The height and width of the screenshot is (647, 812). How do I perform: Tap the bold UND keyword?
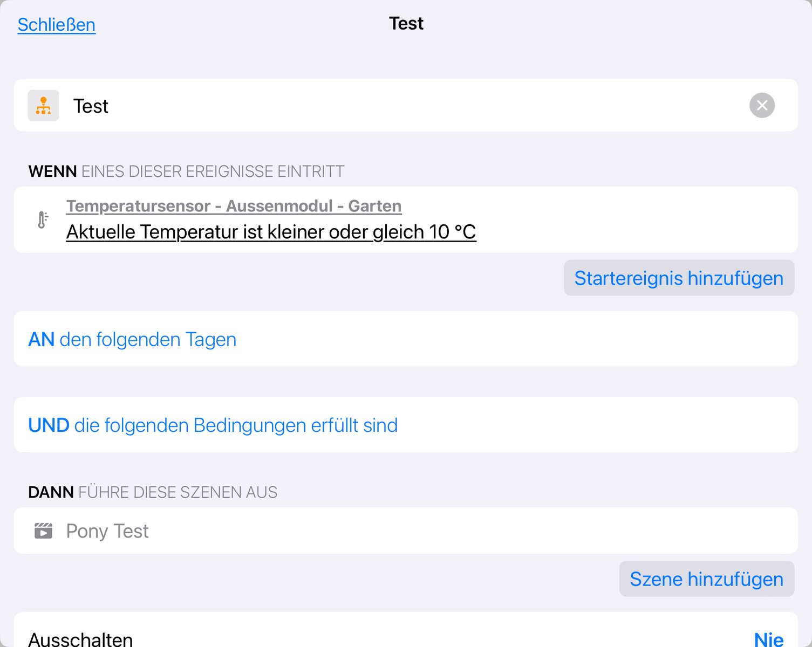point(49,425)
